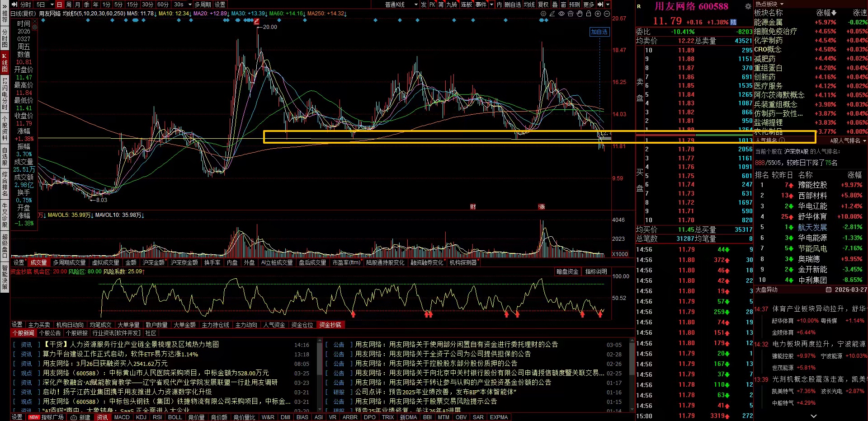
Task: Click the 删自选 remove from watchlist button
Action: coord(513,5)
